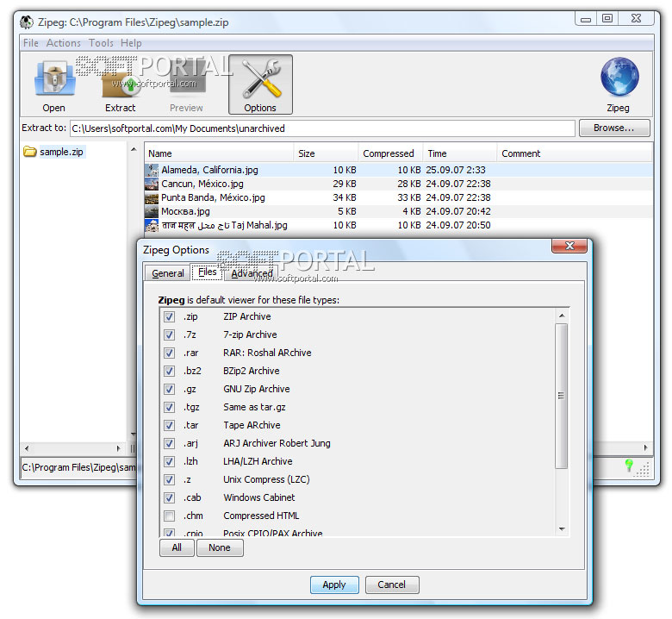Click thumbnail icon of Punta Banda, México.jpg
This screenshot has width=672, height=619.
click(152, 197)
